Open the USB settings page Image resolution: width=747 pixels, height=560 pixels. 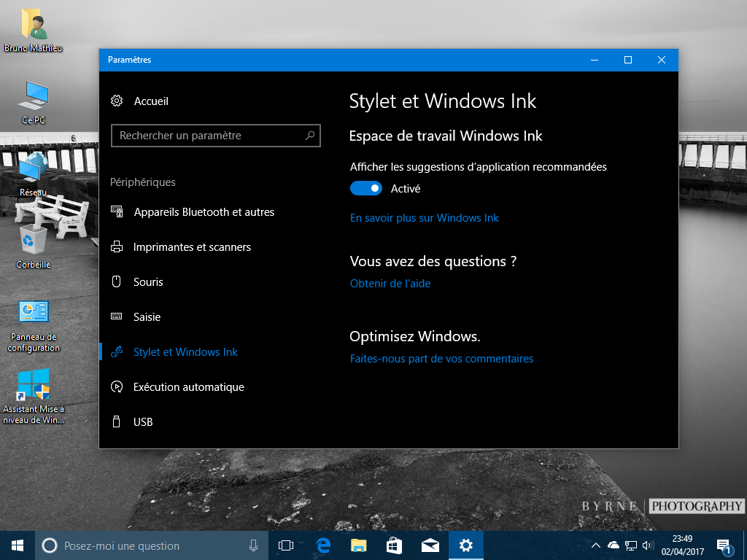143,422
